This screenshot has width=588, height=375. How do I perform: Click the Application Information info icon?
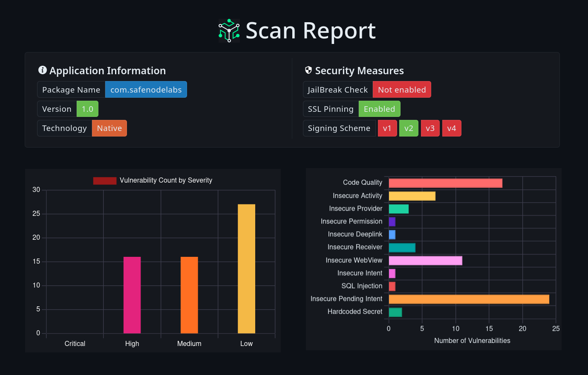pos(43,70)
